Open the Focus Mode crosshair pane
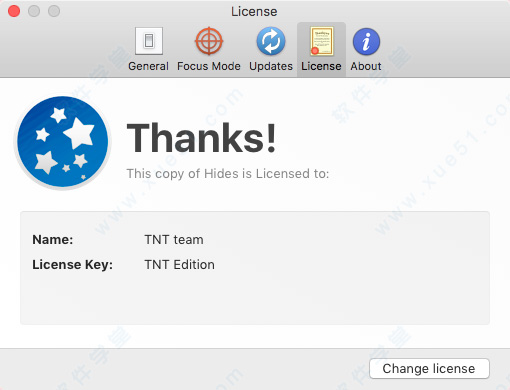The image size is (510, 390). pyautogui.click(x=209, y=49)
